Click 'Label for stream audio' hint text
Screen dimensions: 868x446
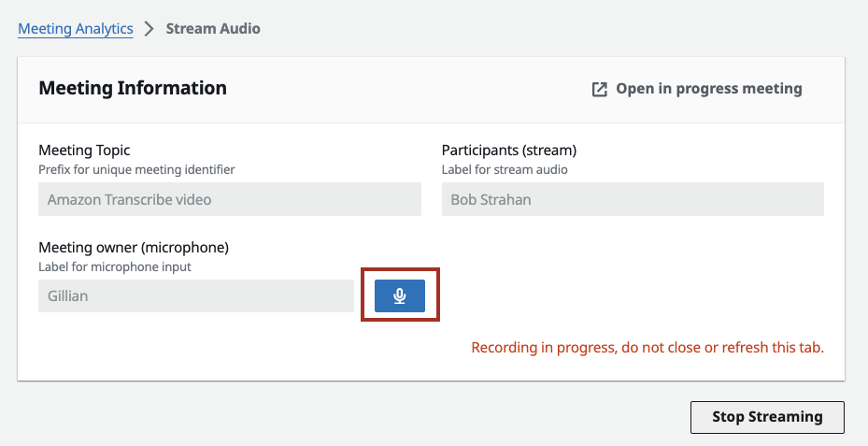click(x=505, y=169)
